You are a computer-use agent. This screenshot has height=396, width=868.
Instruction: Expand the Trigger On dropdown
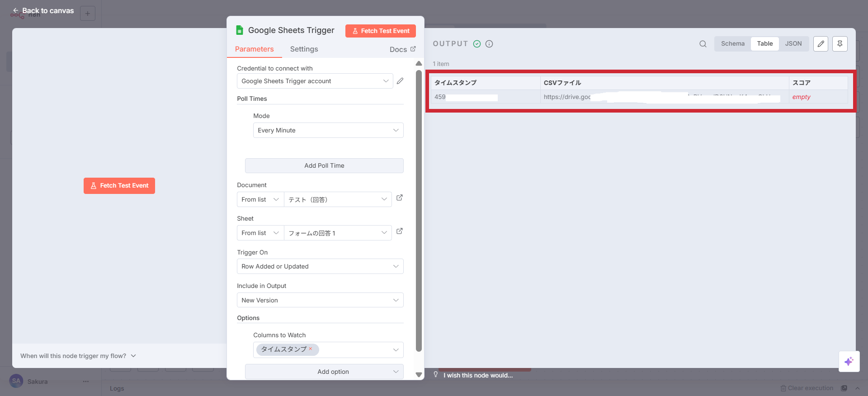coord(320,266)
